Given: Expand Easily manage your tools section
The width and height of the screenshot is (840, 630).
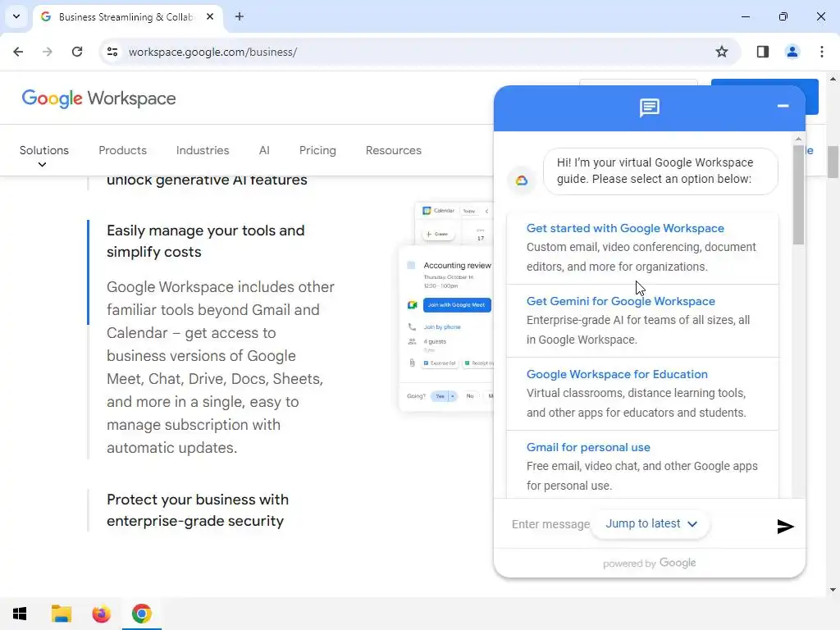Looking at the screenshot, I should click(x=206, y=241).
